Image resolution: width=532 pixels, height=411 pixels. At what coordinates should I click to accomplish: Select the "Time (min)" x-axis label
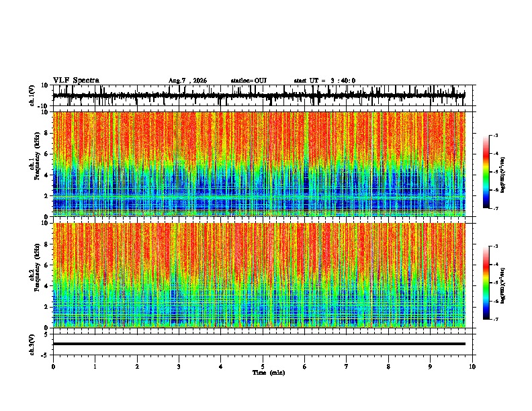coord(269,373)
